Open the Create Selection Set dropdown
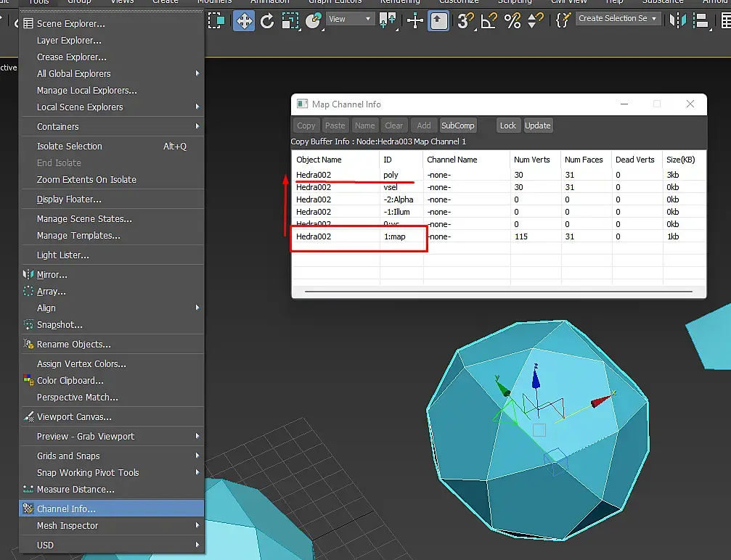 [x=618, y=19]
